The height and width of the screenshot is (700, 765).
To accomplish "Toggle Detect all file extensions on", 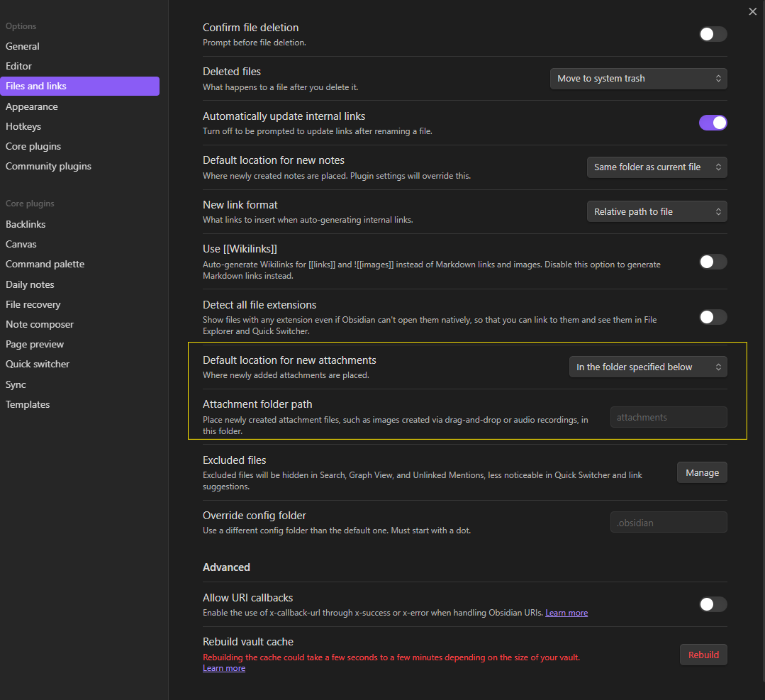I will [x=713, y=317].
